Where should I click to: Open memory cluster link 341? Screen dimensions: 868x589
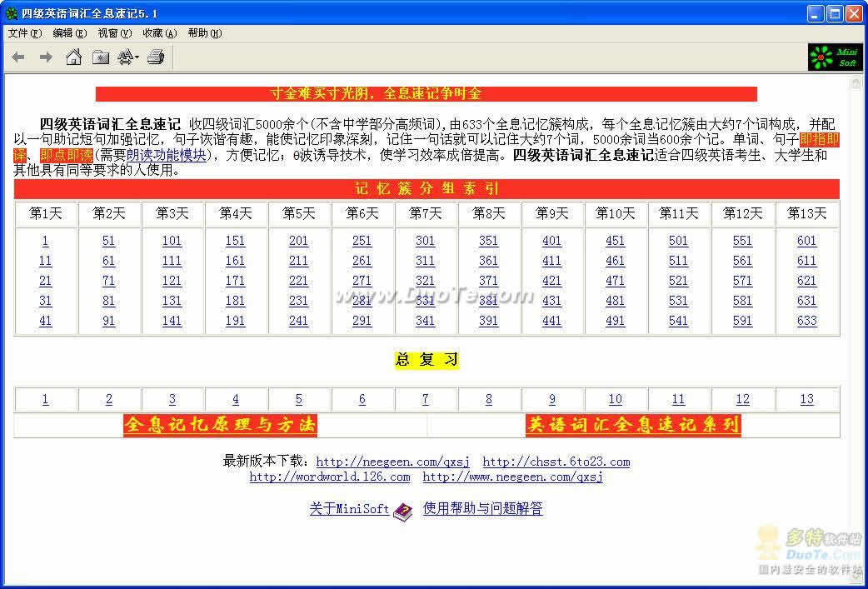tap(425, 321)
